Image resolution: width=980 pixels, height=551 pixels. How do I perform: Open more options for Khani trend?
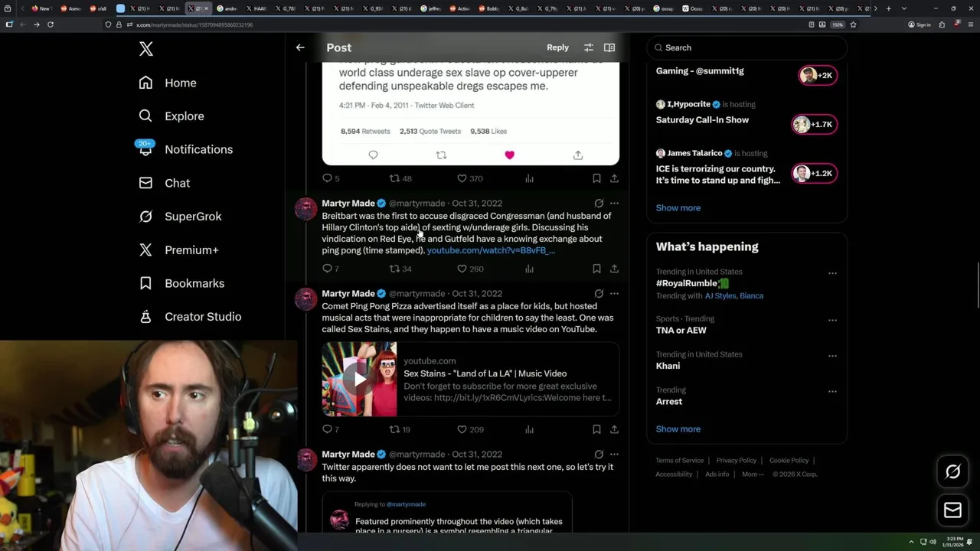832,356
